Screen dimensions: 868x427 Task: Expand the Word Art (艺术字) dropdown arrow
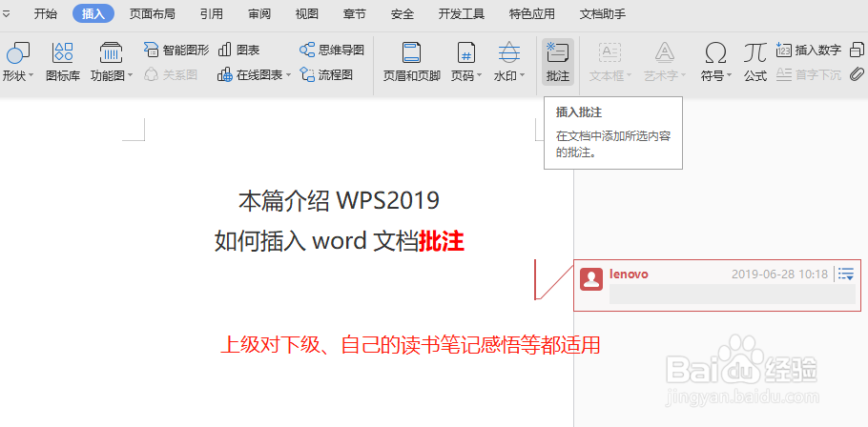pyautogui.click(x=683, y=75)
